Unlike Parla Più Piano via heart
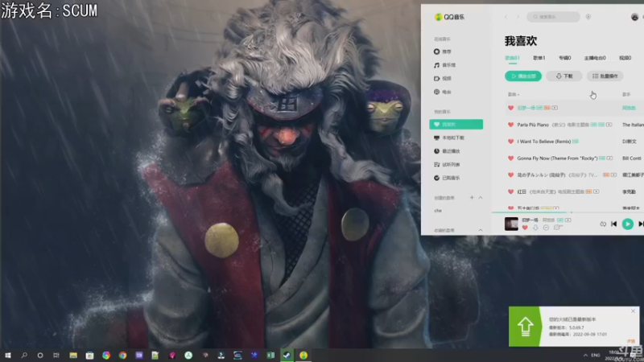This screenshot has width=644, height=362. coord(510,125)
